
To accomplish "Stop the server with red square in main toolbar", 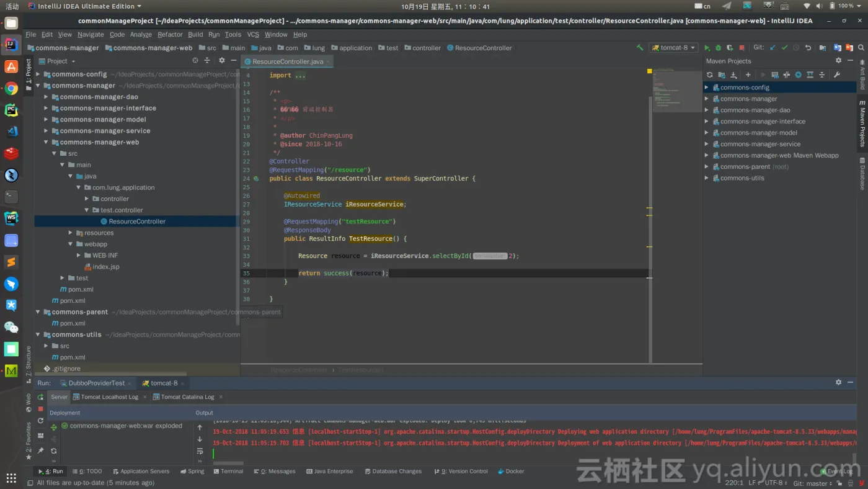I will 742,48.
